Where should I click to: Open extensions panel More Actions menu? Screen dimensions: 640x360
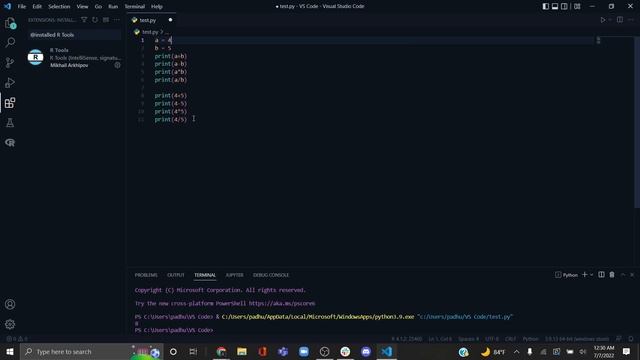[x=117, y=20]
